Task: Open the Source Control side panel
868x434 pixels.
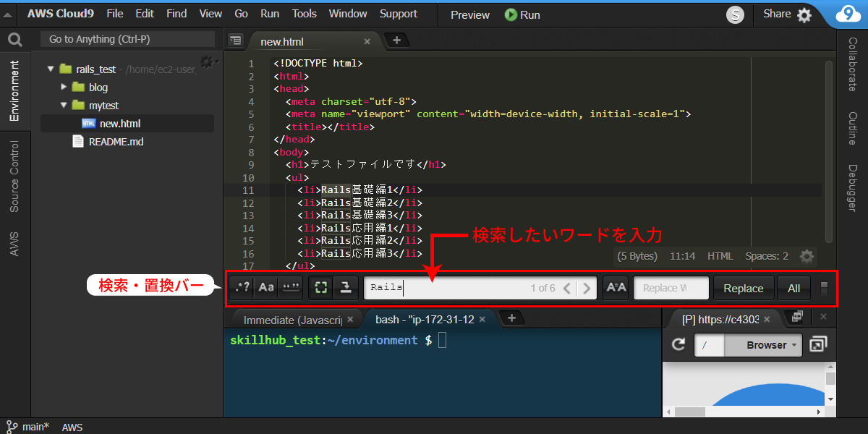Action: 14,176
